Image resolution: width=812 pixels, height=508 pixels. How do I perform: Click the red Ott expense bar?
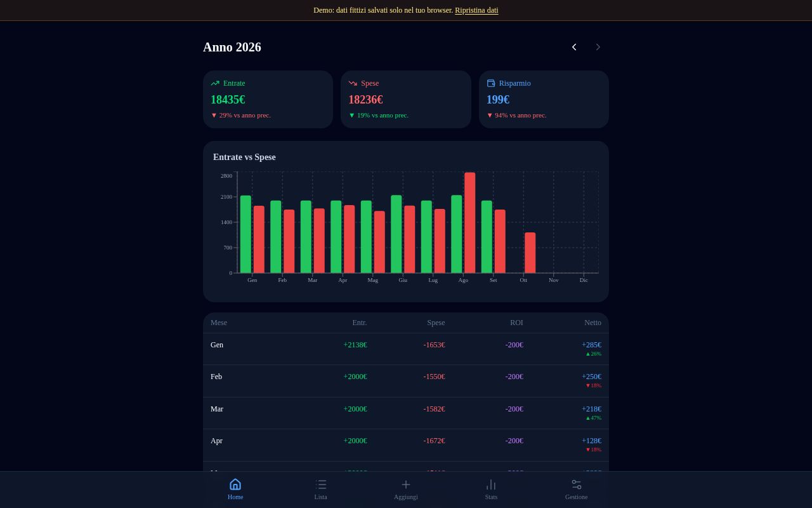pyautogui.click(x=530, y=253)
